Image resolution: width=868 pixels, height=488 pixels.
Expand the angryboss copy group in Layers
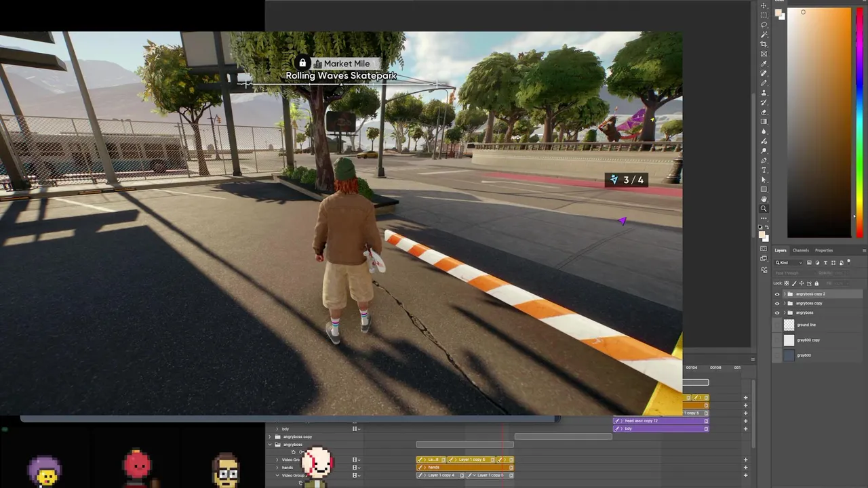tap(785, 304)
